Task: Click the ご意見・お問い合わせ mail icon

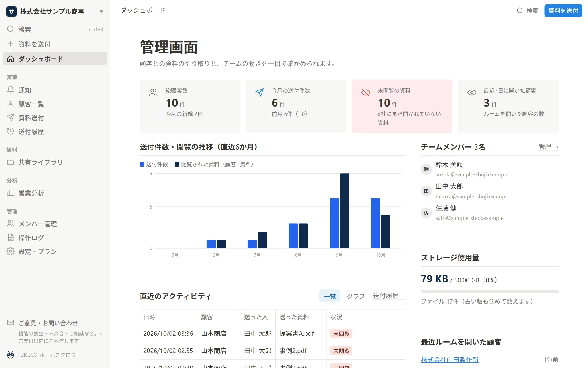Action: click(11, 323)
